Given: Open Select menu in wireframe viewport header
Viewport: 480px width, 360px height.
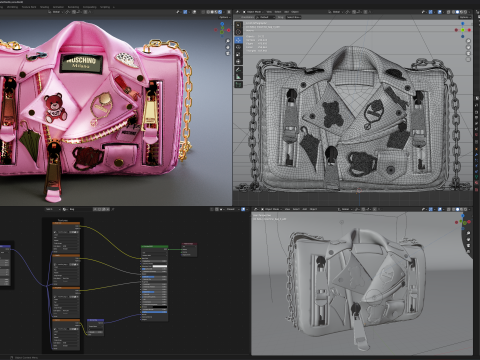Looking at the screenshot, I should tap(278, 12).
